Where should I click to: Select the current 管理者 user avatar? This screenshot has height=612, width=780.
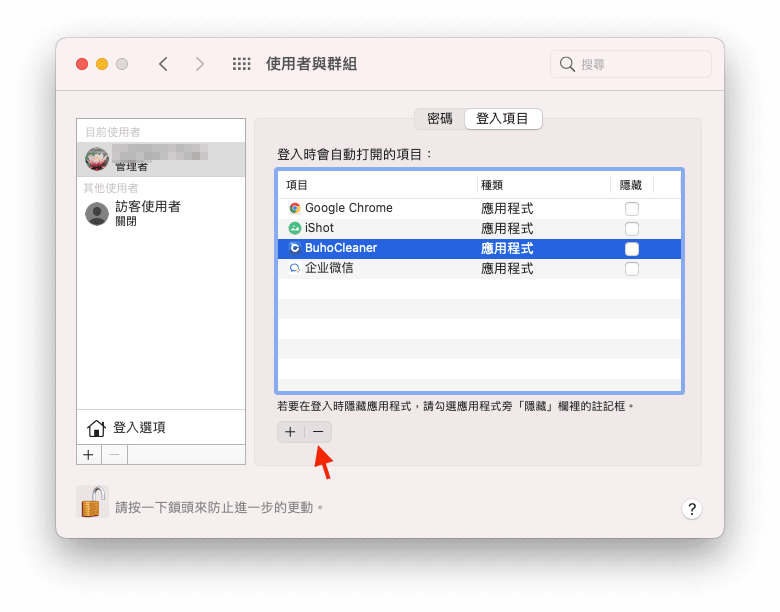[97, 159]
